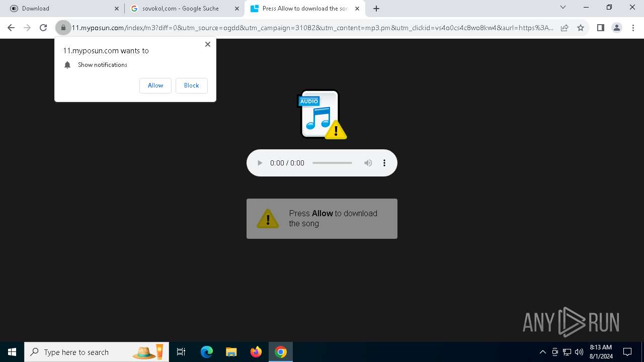Switch to sovokol,com Google Suche tab
The width and height of the screenshot is (644, 362).
pos(184,9)
